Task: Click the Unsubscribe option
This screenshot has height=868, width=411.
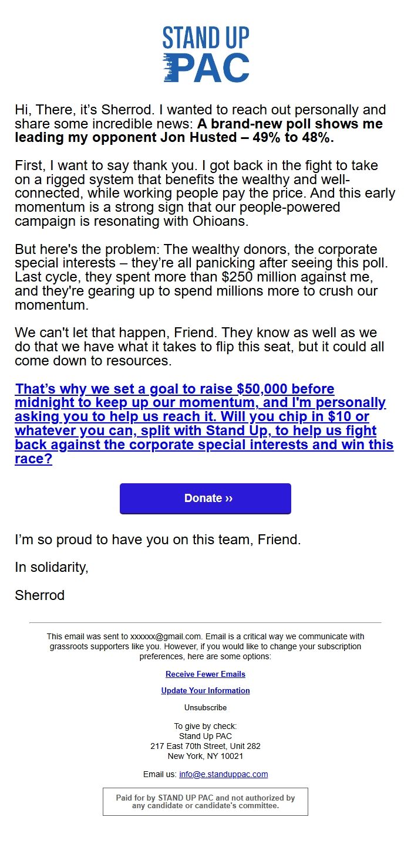Action: click(206, 707)
